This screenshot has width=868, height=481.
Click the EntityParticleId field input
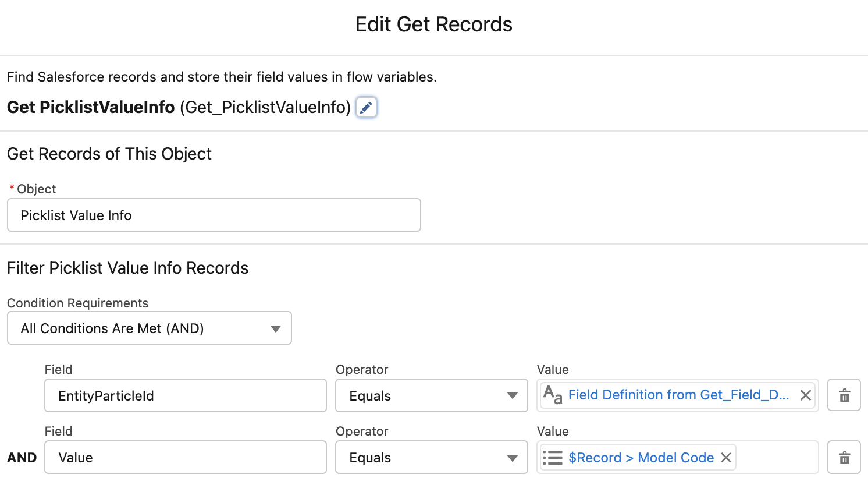pos(185,395)
